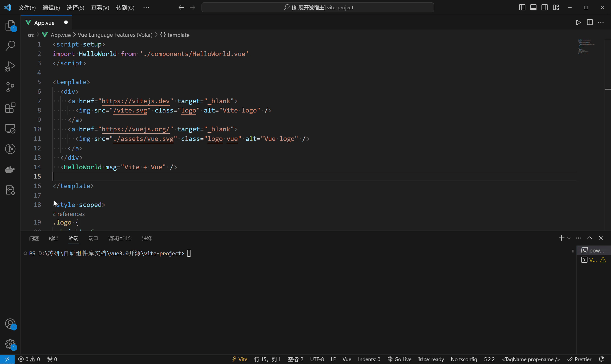Select the powershell terminal entry
The image size is (611, 364).
pyautogui.click(x=594, y=251)
